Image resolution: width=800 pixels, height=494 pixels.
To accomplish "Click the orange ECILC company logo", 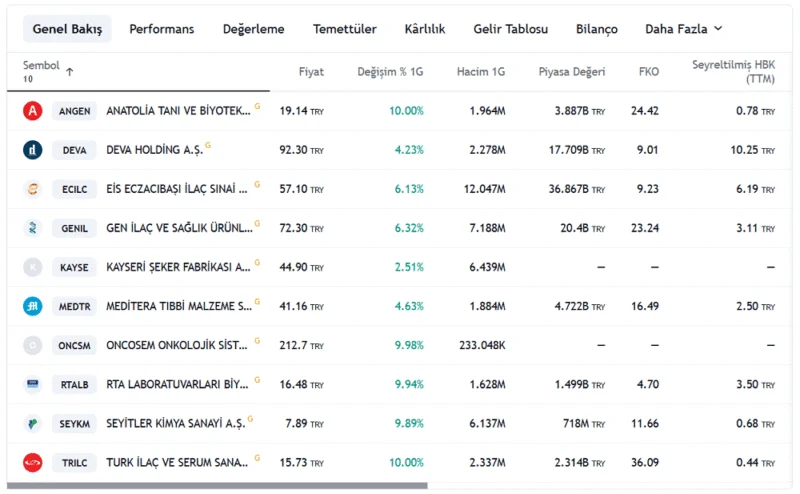I will (x=33, y=189).
